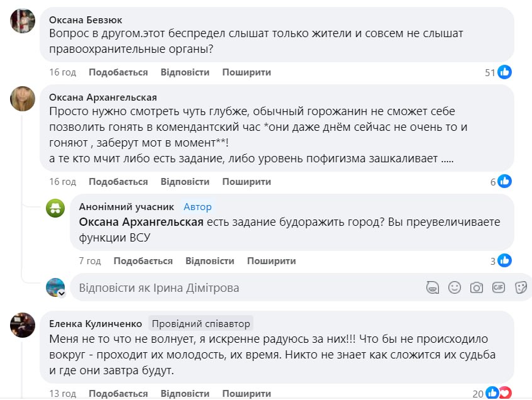This screenshot has width=532, height=400.
Task: Click 'Відповісти' under Оксана Архангельская's comment
Action: click(185, 182)
